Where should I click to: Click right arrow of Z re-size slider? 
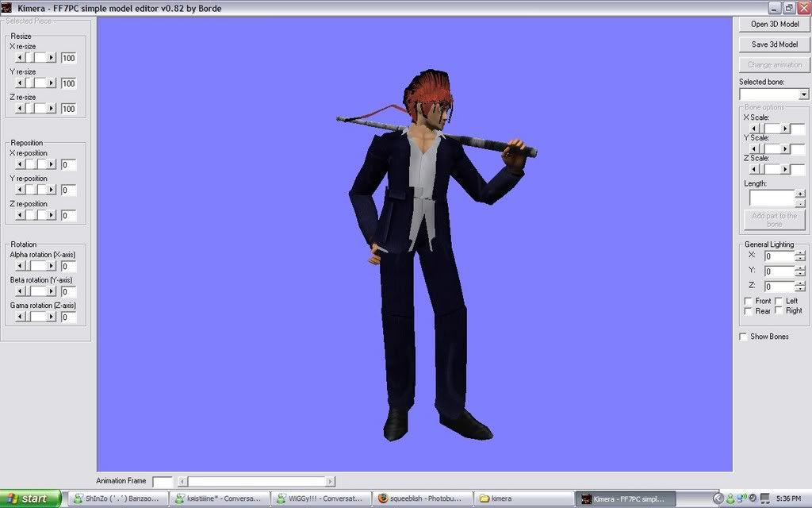pyautogui.click(x=51, y=108)
